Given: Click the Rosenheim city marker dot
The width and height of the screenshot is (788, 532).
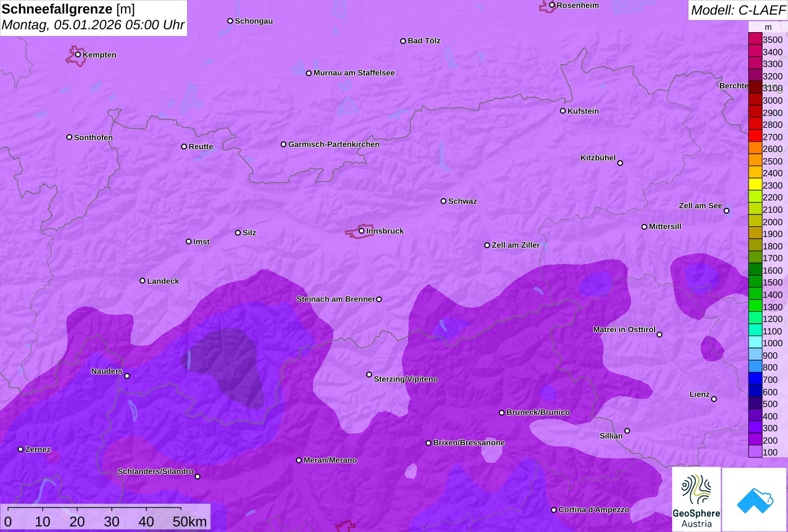Looking at the screenshot, I should tap(552, 5).
